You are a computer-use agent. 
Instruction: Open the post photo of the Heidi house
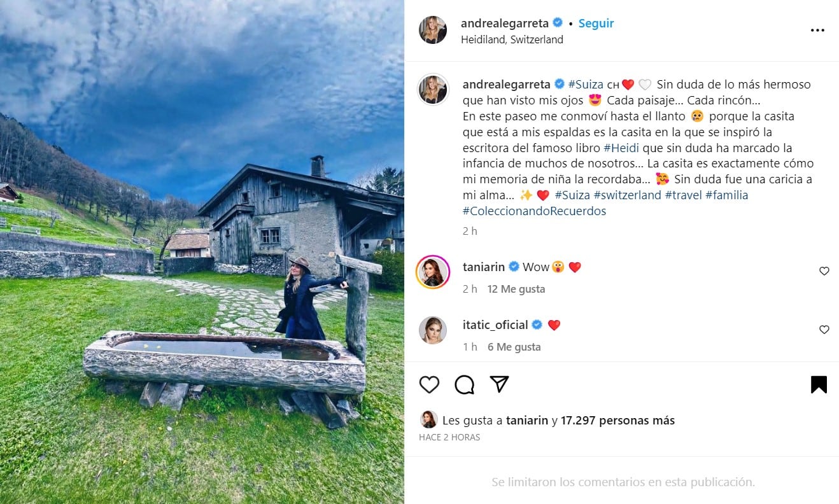click(202, 252)
